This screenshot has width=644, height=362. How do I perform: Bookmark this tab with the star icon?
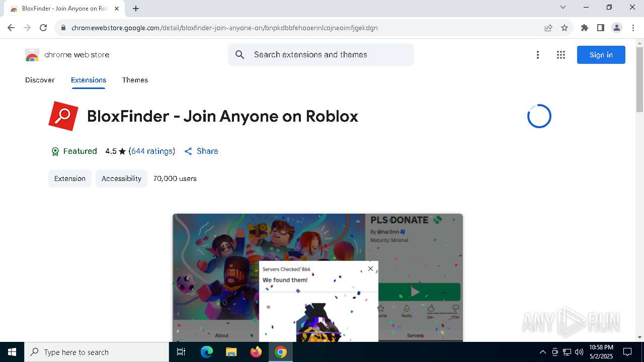pos(565,28)
